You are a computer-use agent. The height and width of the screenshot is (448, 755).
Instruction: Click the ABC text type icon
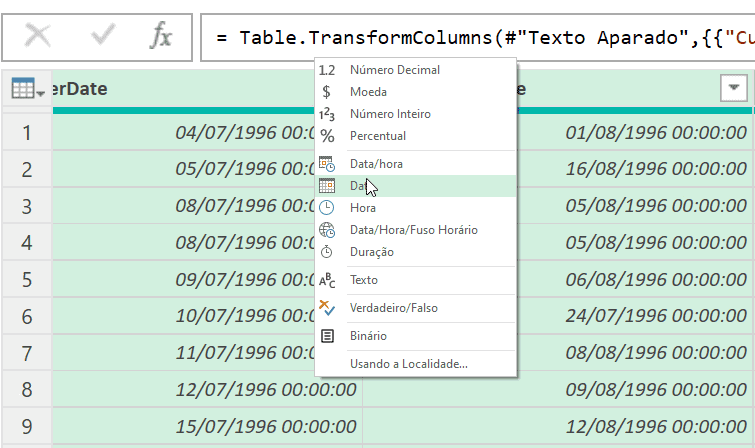327,280
